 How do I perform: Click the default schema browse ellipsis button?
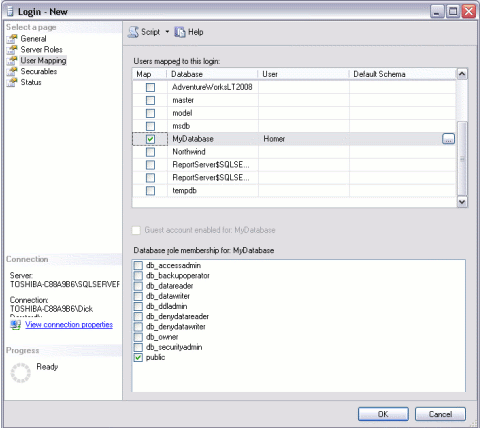point(448,139)
